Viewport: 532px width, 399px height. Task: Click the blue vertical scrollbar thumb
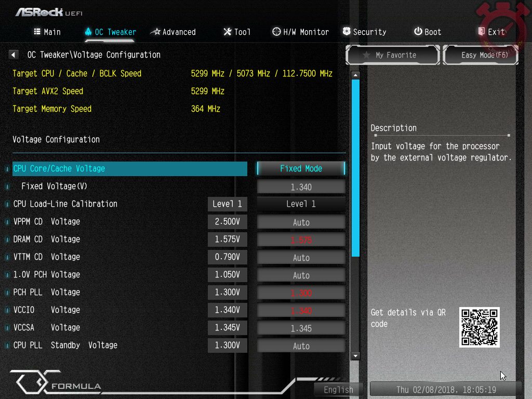[355, 167]
